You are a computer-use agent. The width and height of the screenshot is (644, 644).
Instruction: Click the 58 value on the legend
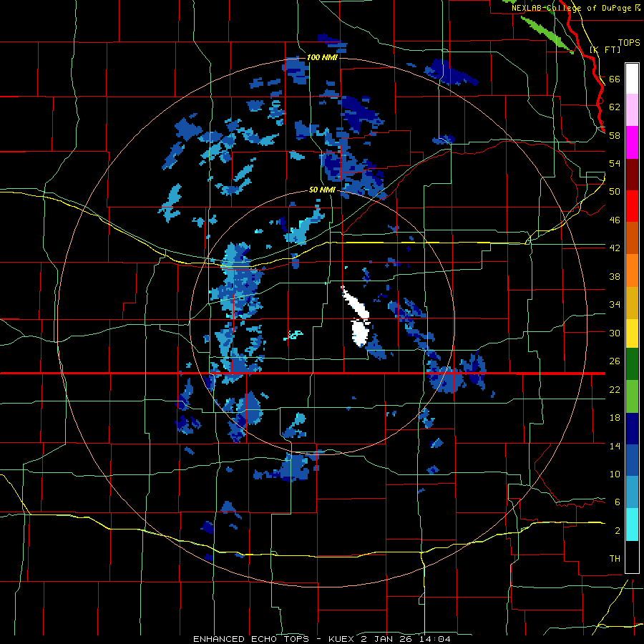[615, 135]
